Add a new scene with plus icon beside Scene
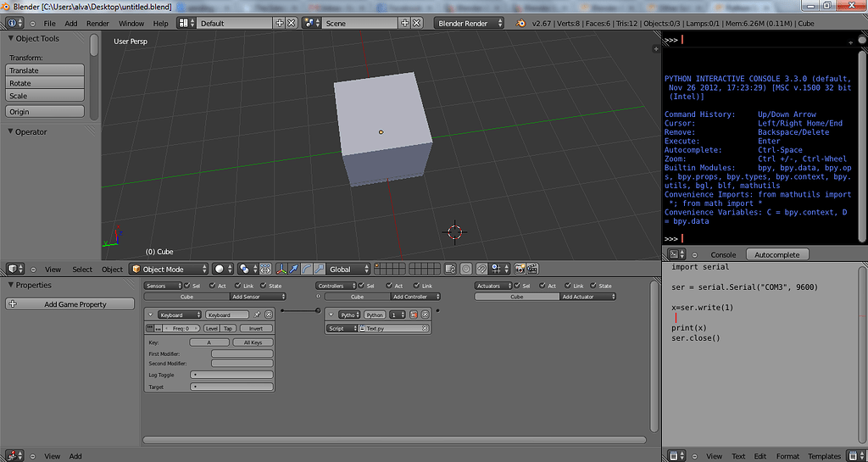Image resolution: width=868 pixels, height=462 pixels. tap(404, 23)
